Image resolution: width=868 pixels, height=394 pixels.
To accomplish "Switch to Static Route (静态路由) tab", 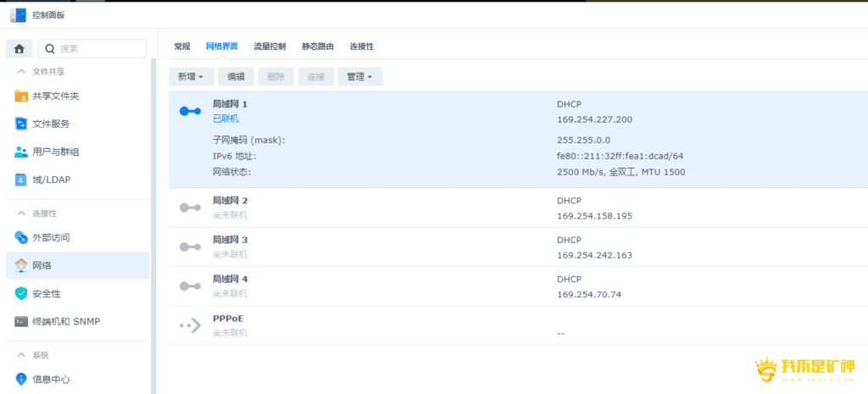I will pyautogui.click(x=318, y=47).
